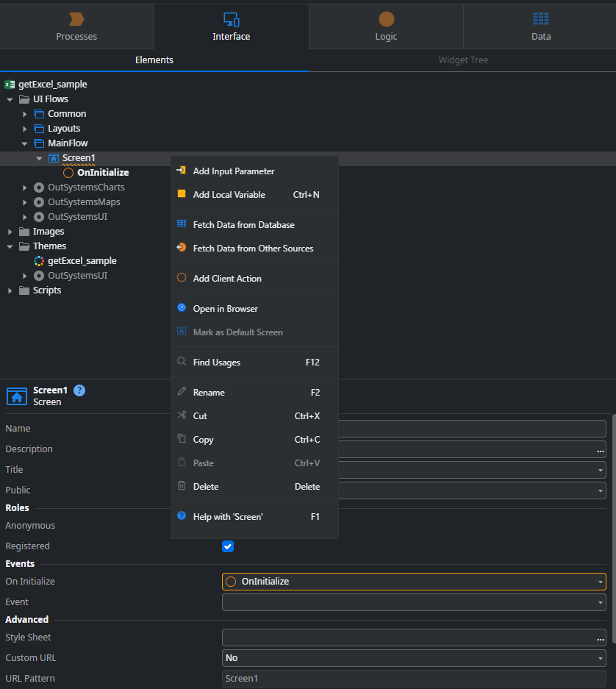The height and width of the screenshot is (689, 616).
Task: Collapse the MainFlow node
Action: 24,143
